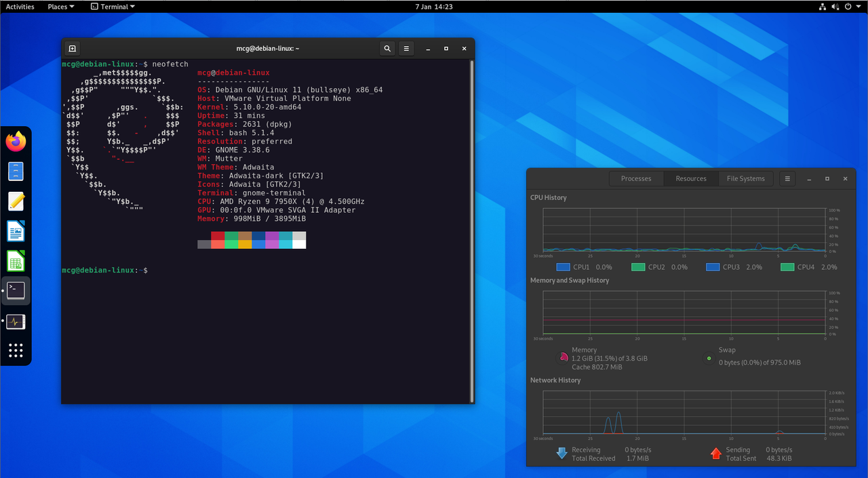Click the Activities button
This screenshot has width=868, height=478.
20,7
